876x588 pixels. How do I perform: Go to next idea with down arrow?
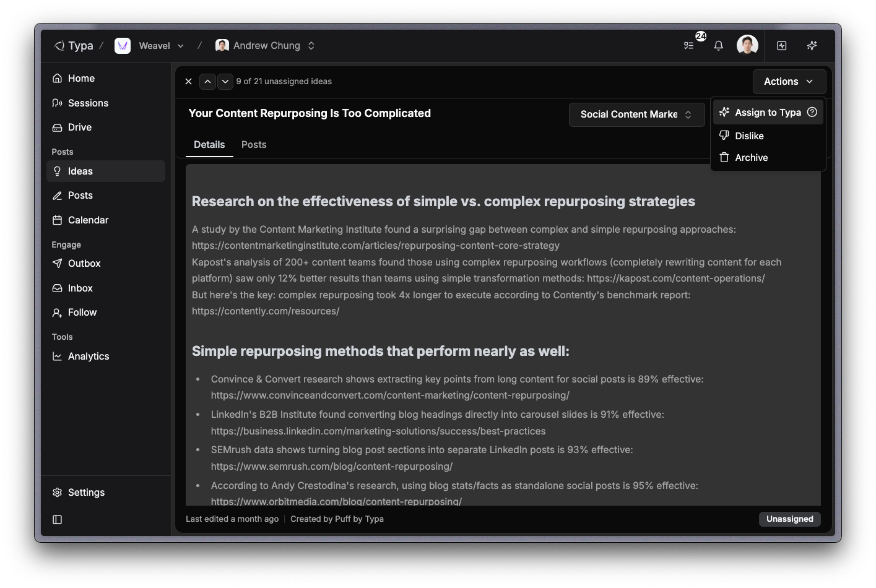225,81
